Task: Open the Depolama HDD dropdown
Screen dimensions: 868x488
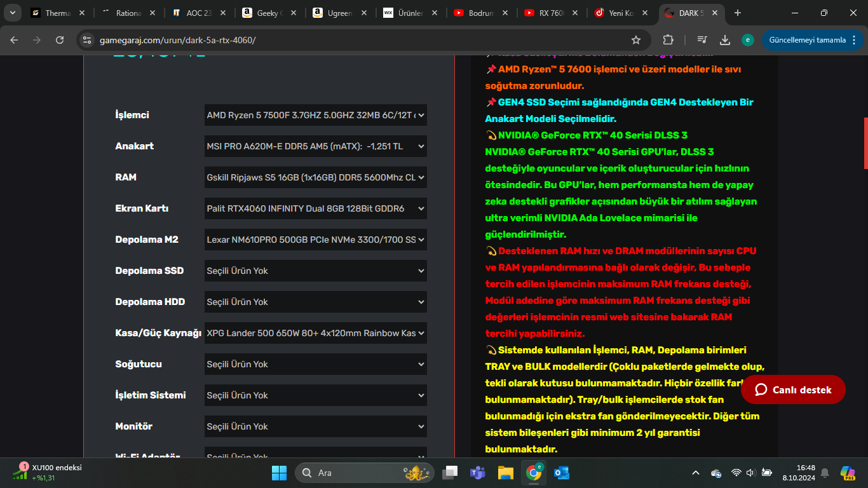Action: click(x=316, y=302)
